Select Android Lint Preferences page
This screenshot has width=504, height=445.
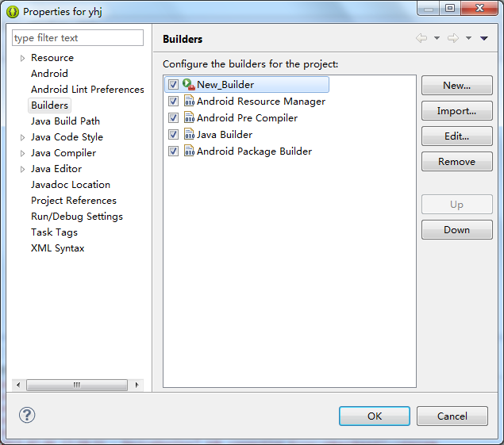(87, 90)
